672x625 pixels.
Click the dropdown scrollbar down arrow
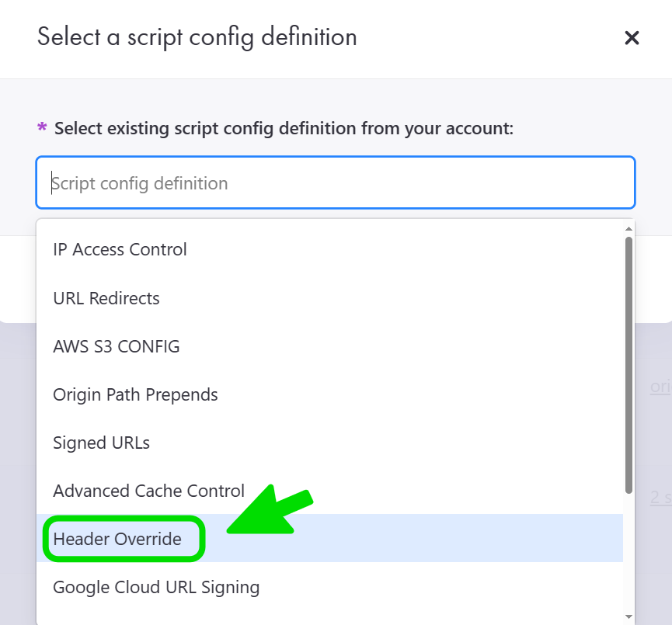(628, 616)
